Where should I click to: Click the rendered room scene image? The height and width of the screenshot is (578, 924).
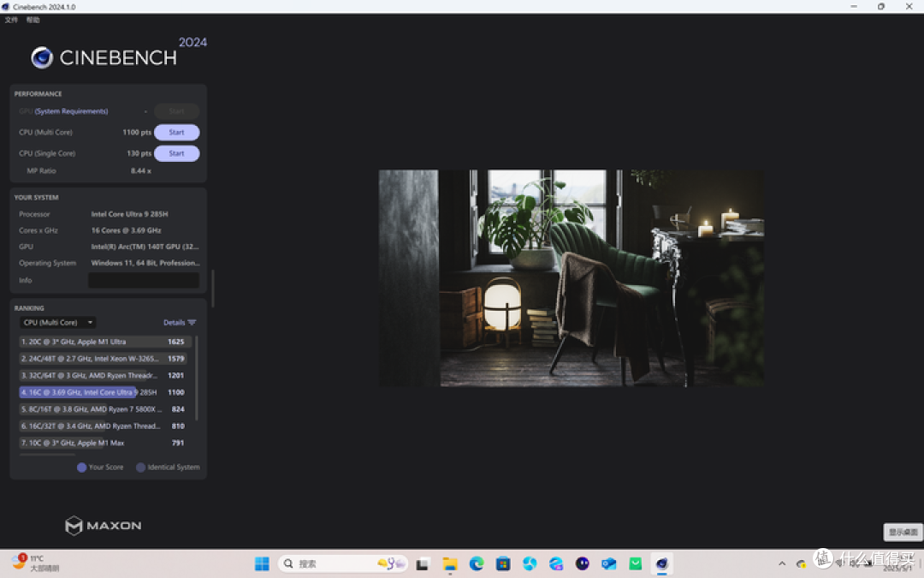click(571, 278)
